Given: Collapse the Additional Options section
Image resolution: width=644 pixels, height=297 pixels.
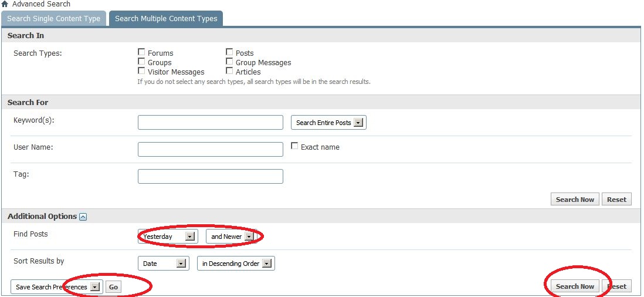Looking at the screenshot, I should tap(83, 217).
